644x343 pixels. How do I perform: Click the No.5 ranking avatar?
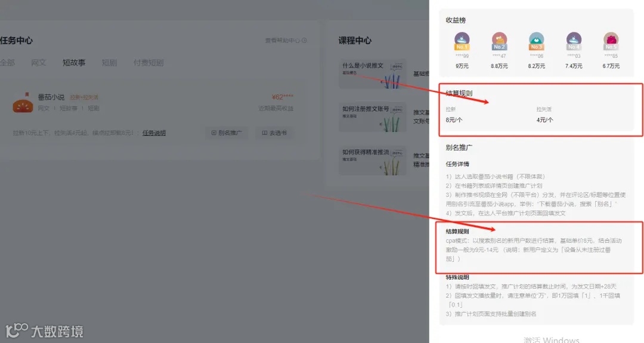[x=611, y=41]
